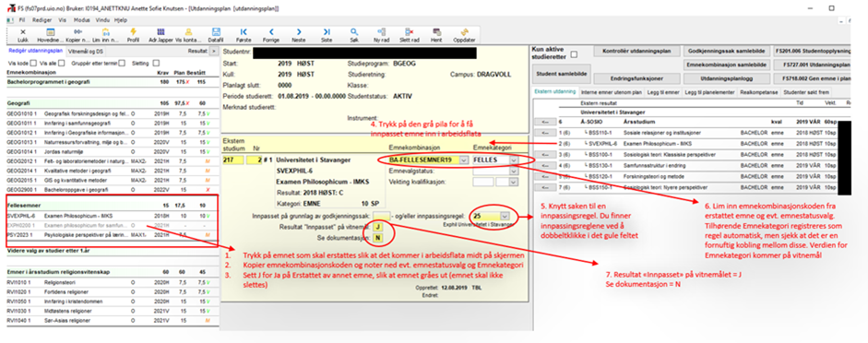Open the Emnekombinasjon BA-FELLESEMNER19 dropdown

click(x=463, y=160)
